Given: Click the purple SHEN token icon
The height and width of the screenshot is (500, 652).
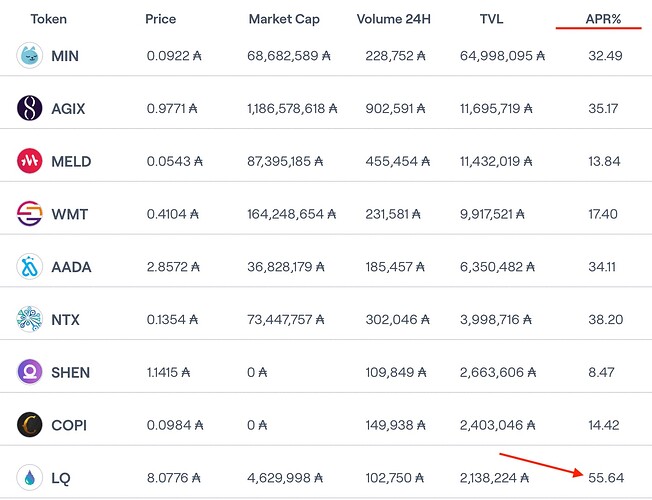Looking at the screenshot, I should 30,372.
